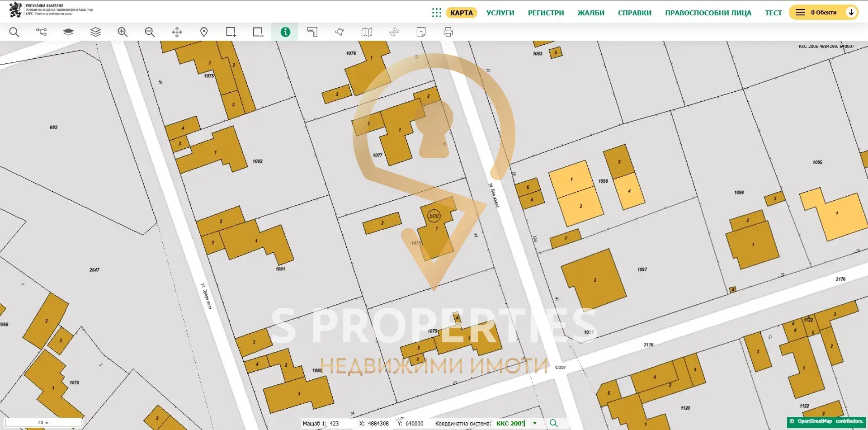The height and width of the screenshot is (430, 868).
Task: Click parcel label 1083 on the map
Action: (x=538, y=54)
